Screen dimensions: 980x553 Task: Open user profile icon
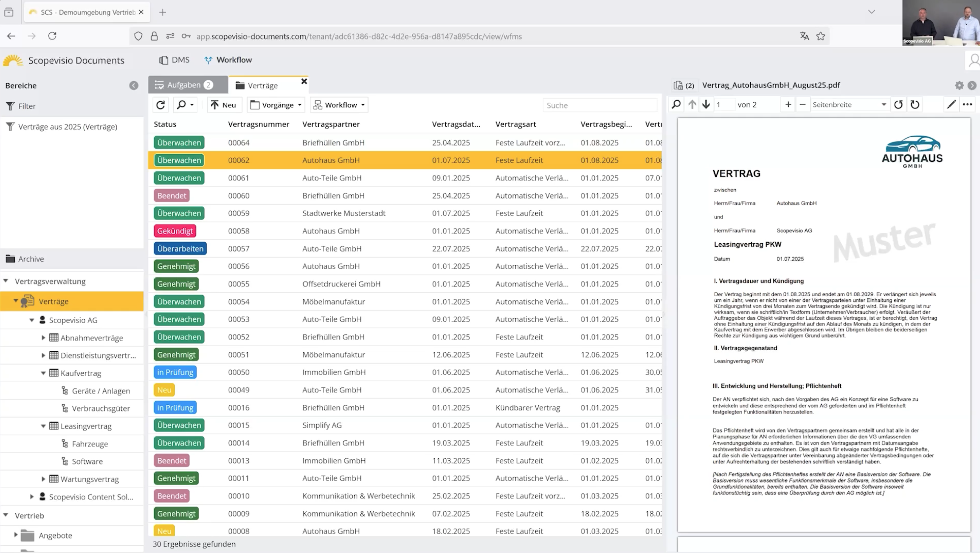(974, 60)
